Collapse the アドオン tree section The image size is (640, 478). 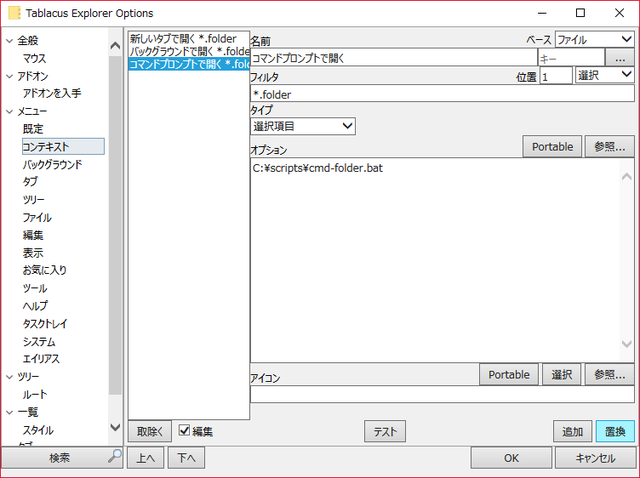pos(9,76)
